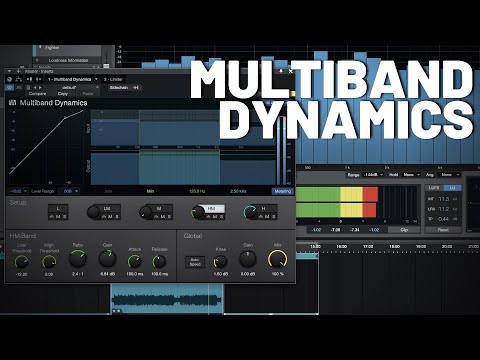Bypass the H band in Setup
Screen dimensions: 480x360
coord(260,217)
